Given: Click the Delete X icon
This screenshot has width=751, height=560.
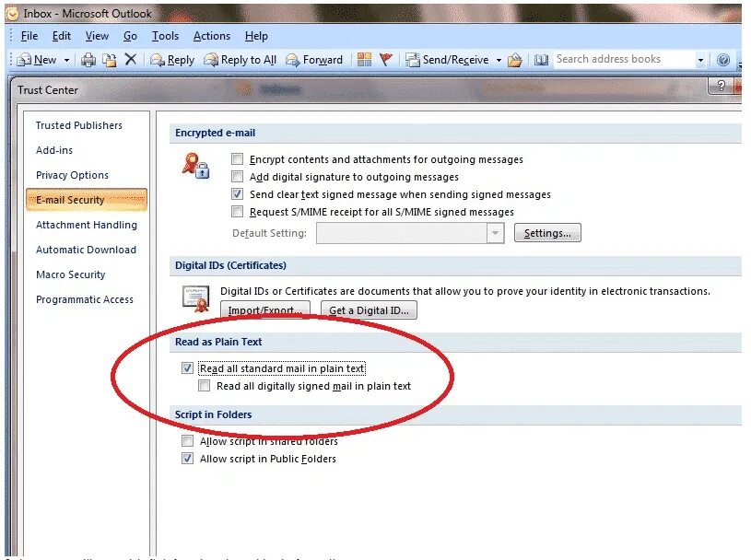Looking at the screenshot, I should 130,59.
